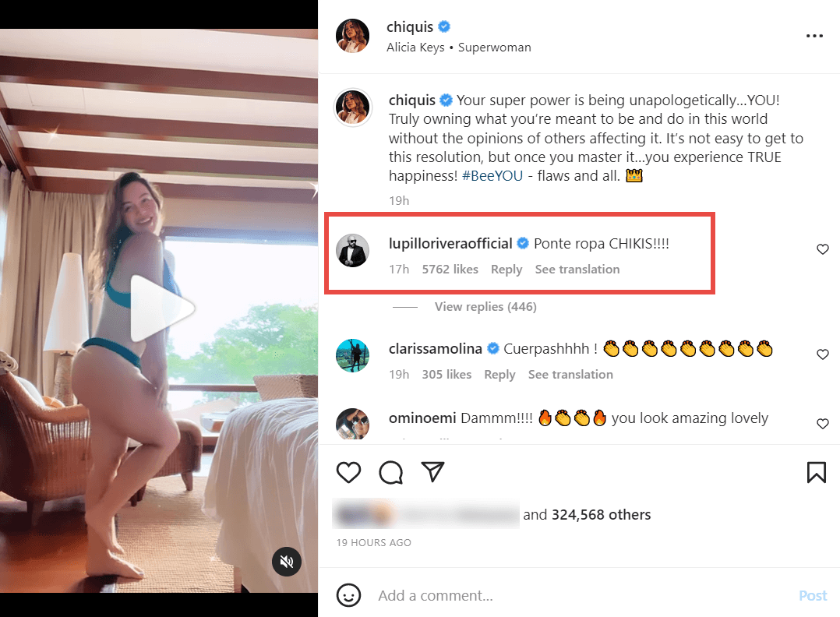The width and height of the screenshot is (840, 617).
Task: Expand View replies (446)
Action: click(x=485, y=307)
